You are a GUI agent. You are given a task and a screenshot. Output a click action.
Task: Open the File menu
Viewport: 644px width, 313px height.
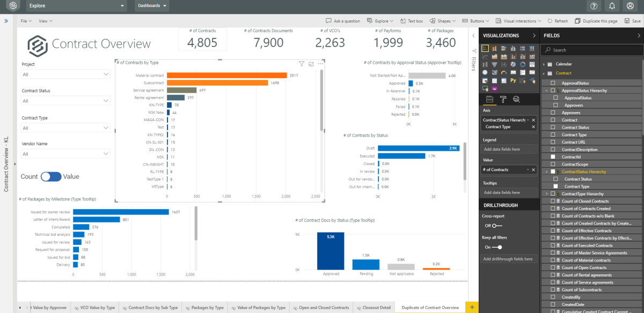pyautogui.click(x=26, y=21)
